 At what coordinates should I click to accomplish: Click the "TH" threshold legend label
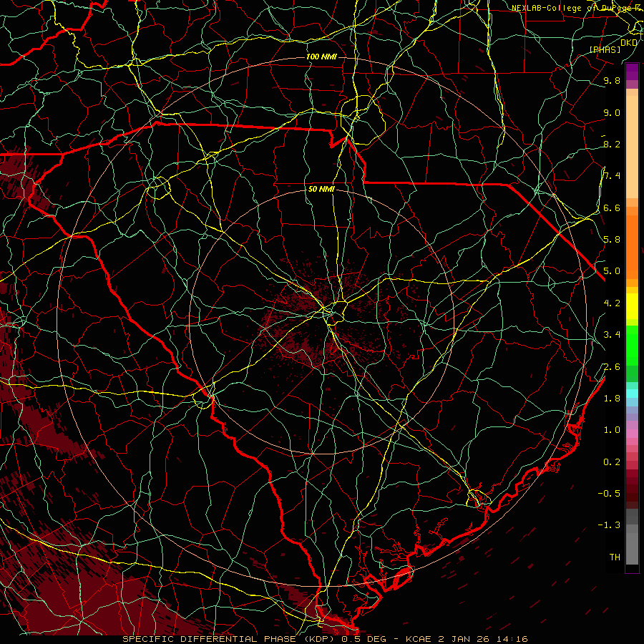coord(615,557)
